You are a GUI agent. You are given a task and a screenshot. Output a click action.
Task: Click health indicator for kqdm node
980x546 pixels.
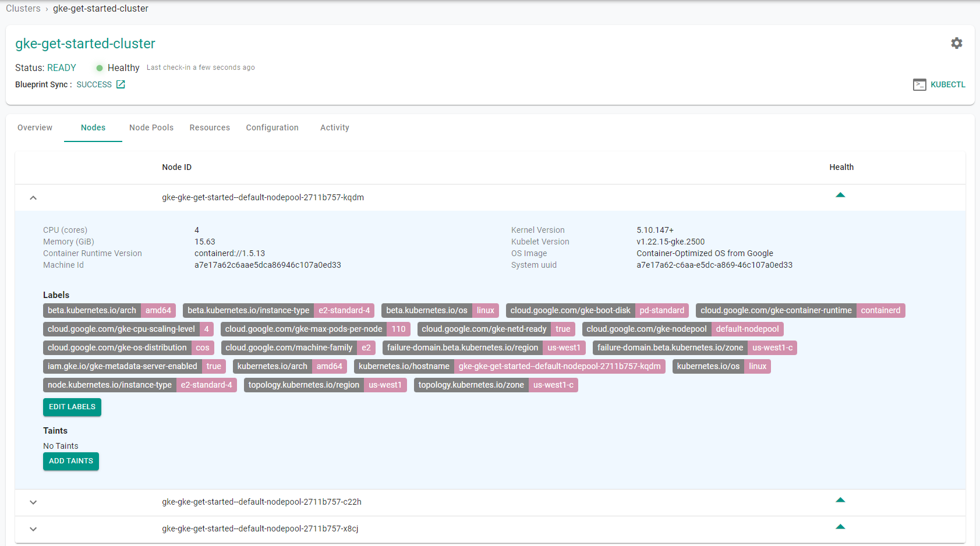pyautogui.click(x=840, y=195)
